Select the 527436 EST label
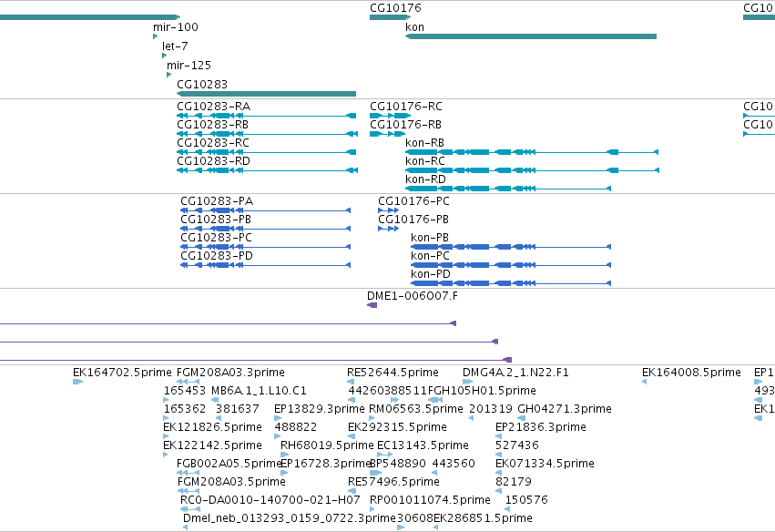 click(517, 445)
